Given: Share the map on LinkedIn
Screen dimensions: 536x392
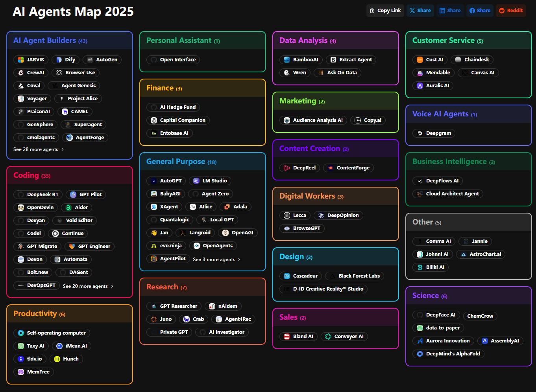Looking at the screenshot, I should (x=450, y=11).
